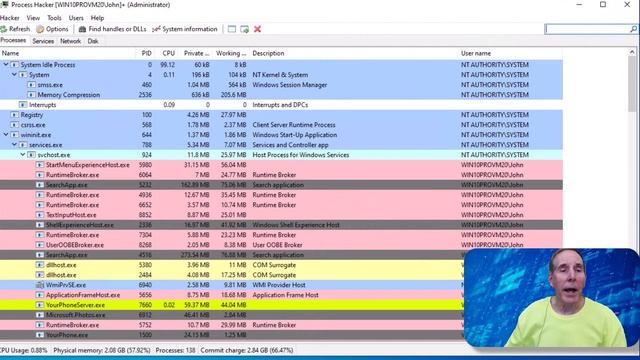Sort by the Private bytes column header
640x360 pixels.
(196, 53)
